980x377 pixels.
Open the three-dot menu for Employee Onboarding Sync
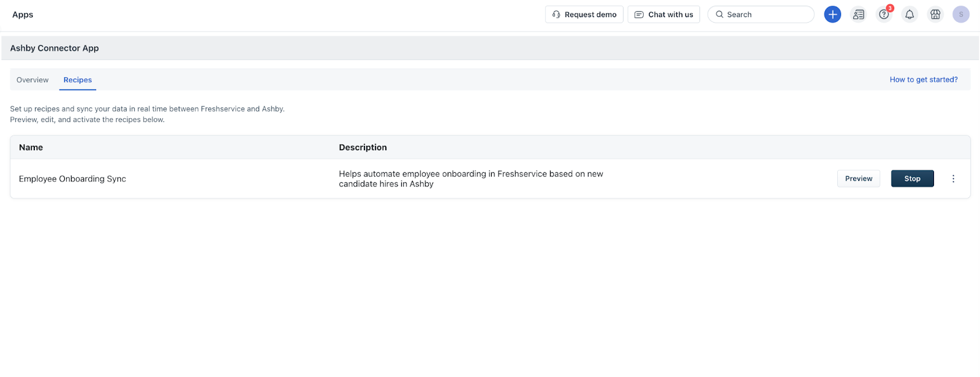tap(953, 178)
